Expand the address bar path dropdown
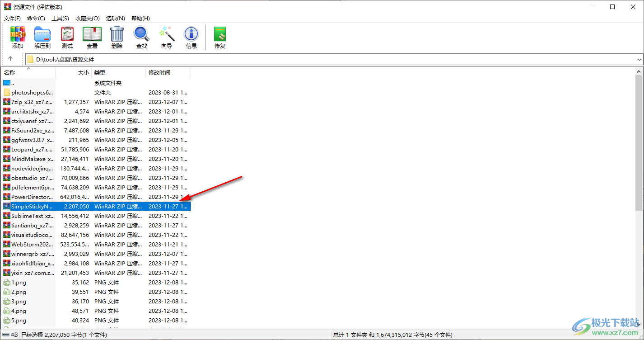Screen dimensions: 644x340 point(639,59)
